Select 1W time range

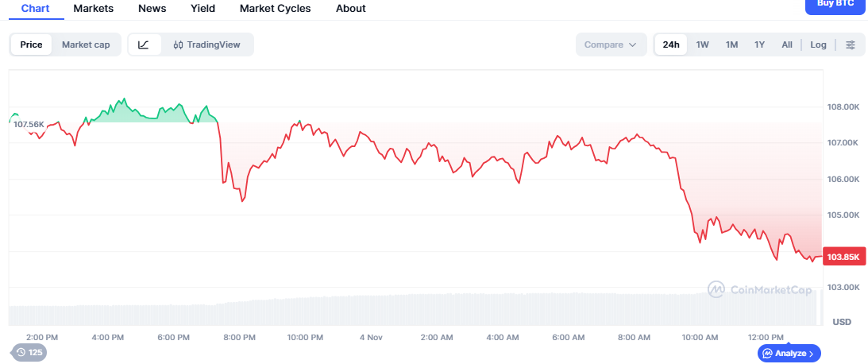703,45
